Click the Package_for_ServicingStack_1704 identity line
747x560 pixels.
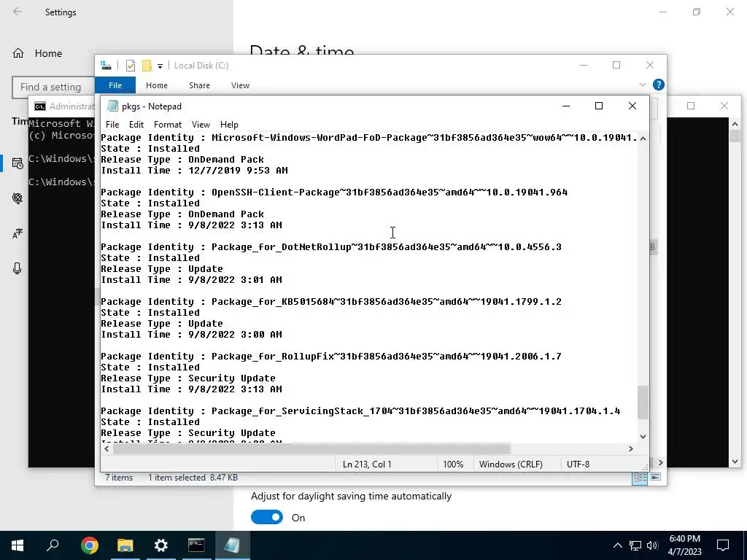360,411
